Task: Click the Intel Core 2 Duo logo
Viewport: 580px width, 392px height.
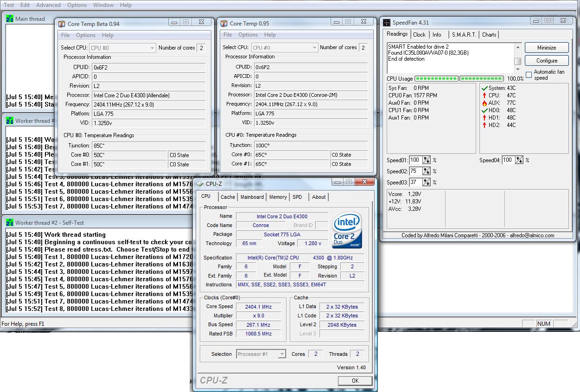Action: pos(348,230)
